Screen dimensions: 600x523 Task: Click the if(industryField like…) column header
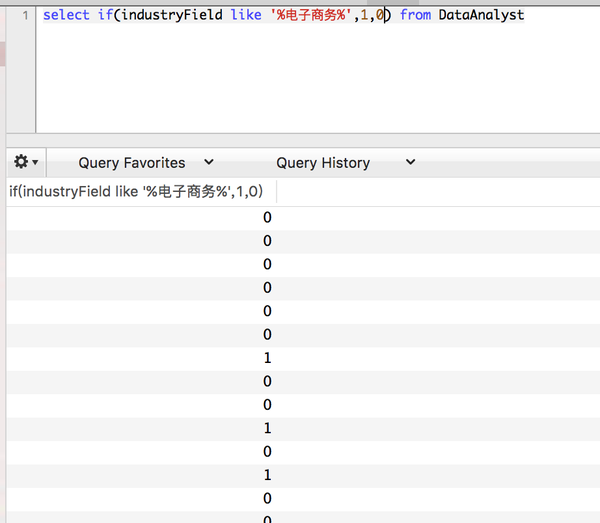click(136, 192)
